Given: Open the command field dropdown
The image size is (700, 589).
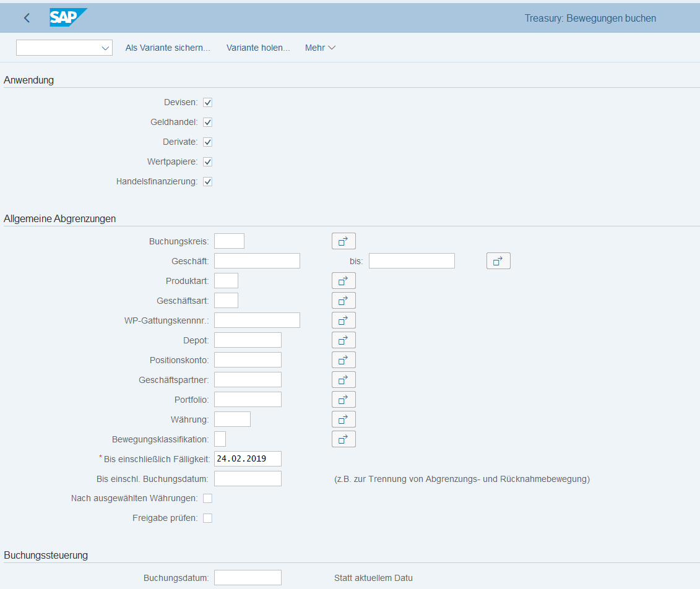Looking at the screenshot, I should 105,48.
